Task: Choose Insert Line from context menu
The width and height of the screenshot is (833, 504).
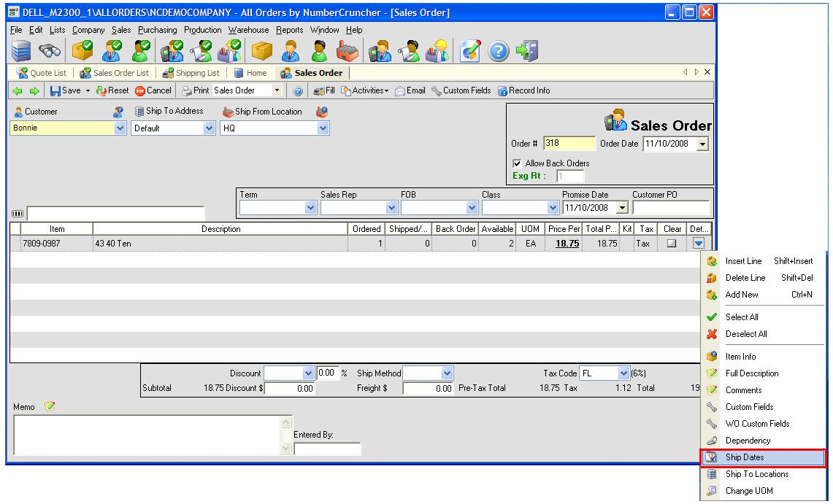Action: (x=764, y=261)
